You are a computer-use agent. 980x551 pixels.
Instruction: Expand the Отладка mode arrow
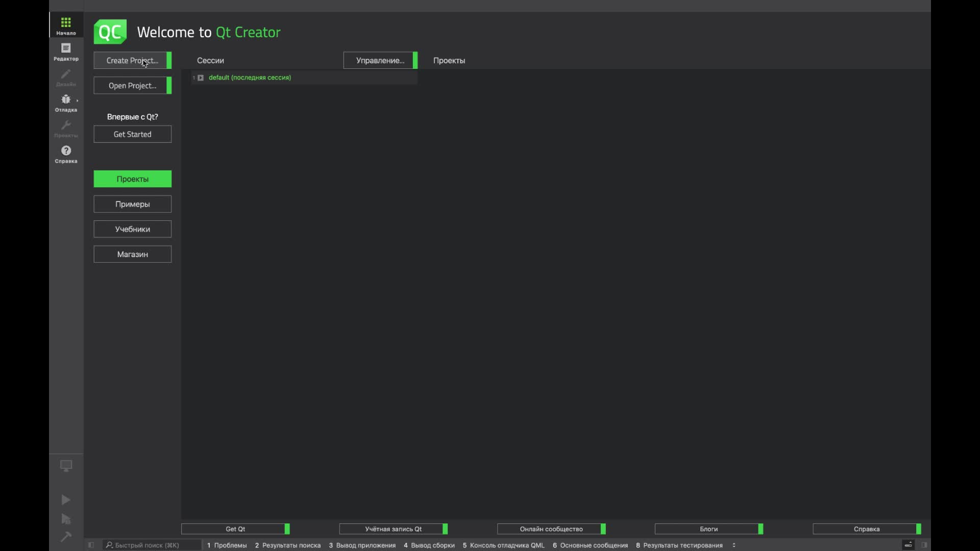(x=78, y=101)
